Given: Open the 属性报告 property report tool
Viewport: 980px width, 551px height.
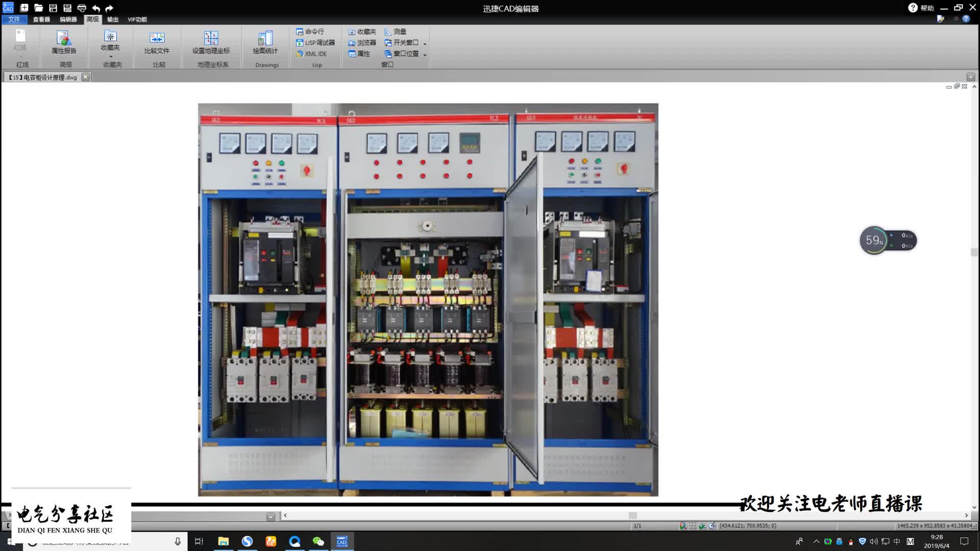Looking at the screenshot, I should tap(64, 42).
